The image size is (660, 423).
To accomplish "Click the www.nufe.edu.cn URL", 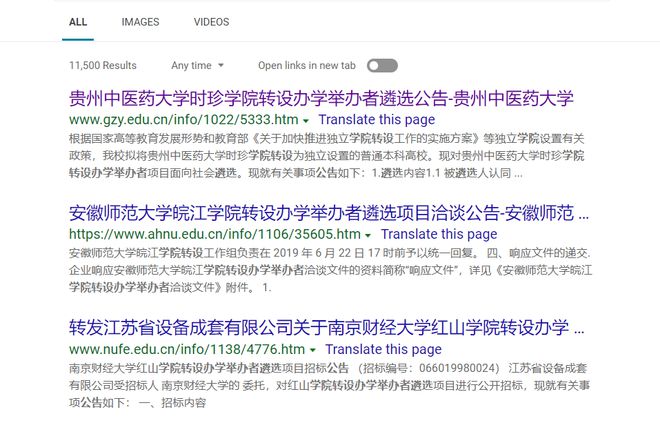I will tap(186, 350).
